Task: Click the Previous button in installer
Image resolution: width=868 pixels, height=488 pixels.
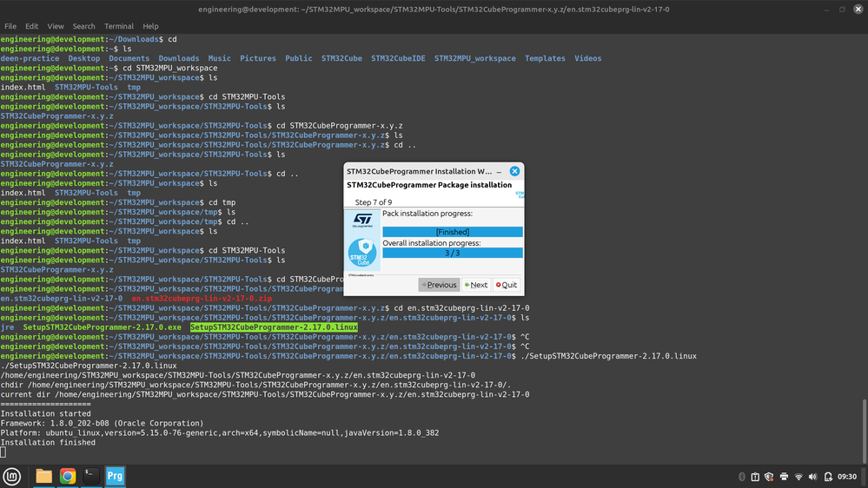Action: click(439, 285)
